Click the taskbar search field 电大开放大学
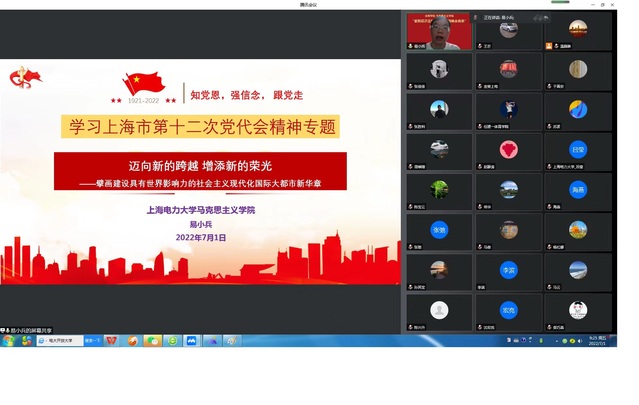 point(60,341)
